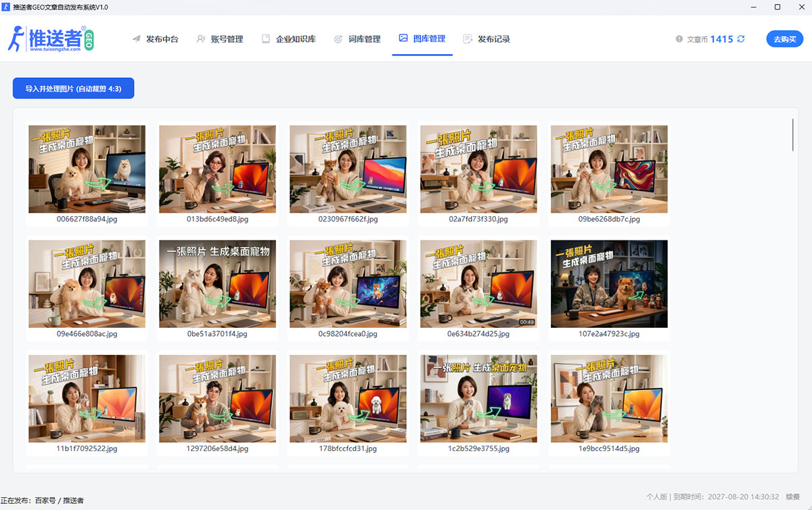The width and height of the screenshot is (812, 510).
Task: Select the 图库管理 tab
Action: (422, 39)
